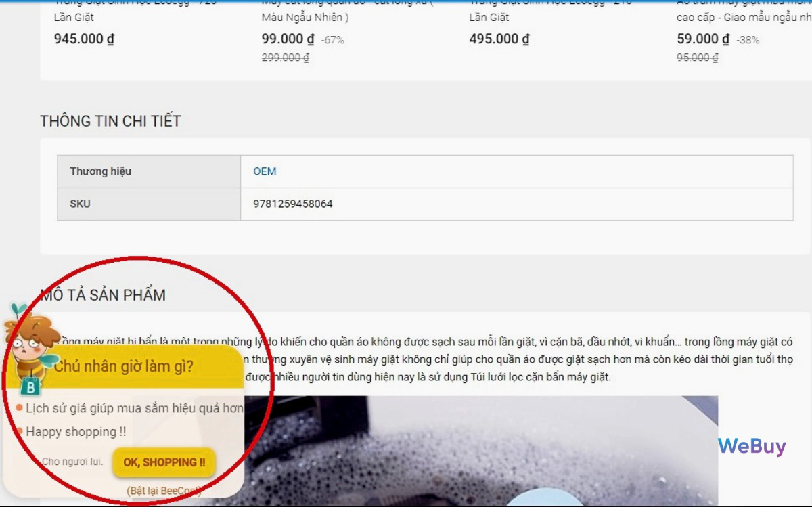Click the green B shopping bag icon
The height and width of the screenshot is (507, 812).
click(x=31, y=387)
